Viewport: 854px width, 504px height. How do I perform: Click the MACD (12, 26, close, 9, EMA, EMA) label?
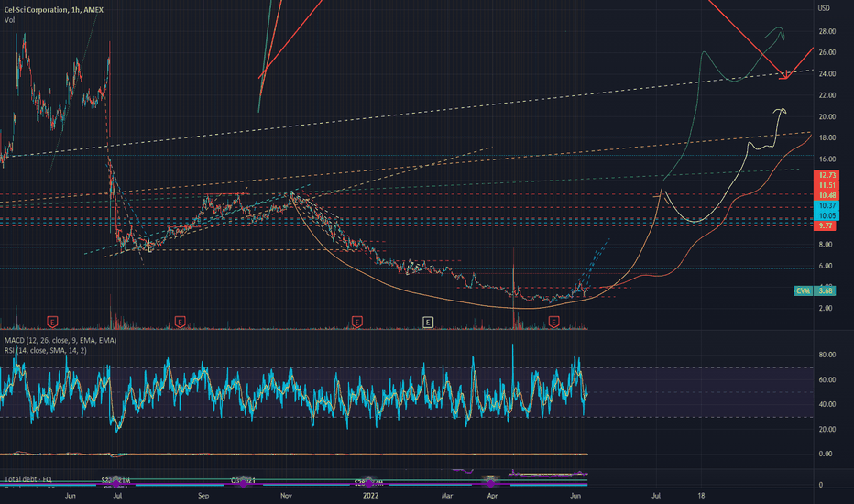pyautogui.click(x=60, y=340)
